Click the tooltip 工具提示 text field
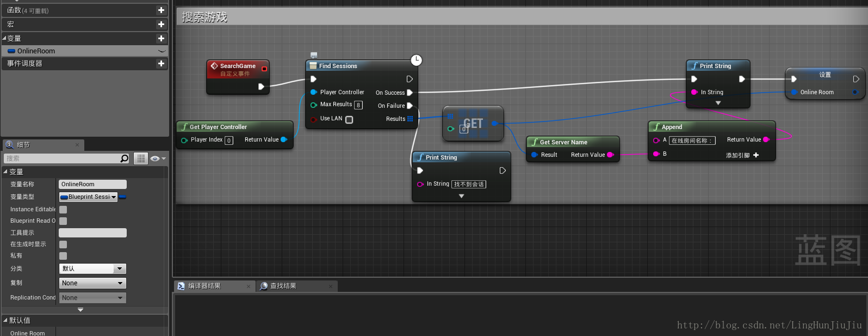This screenshot has height=336, width=868. [x=92, y=233]
